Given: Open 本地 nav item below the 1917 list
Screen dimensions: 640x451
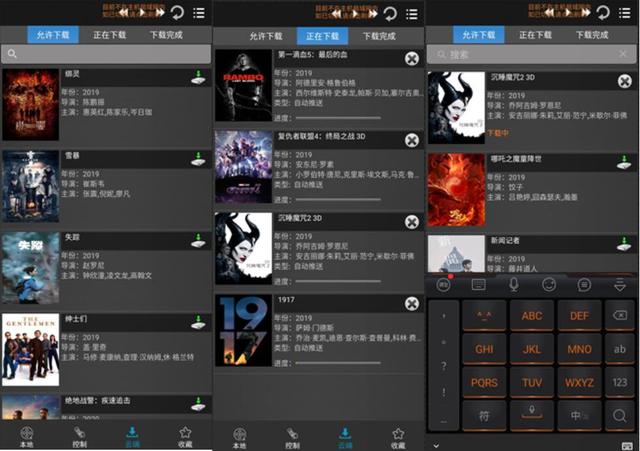Looking at the screenshot, I should pos(240,438).
